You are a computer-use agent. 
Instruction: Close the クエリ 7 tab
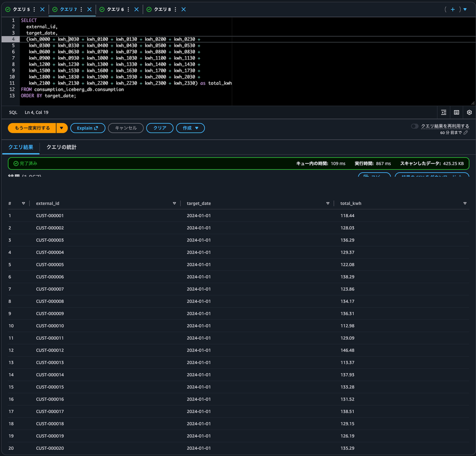pyautogui.click(x=90, y=9)
